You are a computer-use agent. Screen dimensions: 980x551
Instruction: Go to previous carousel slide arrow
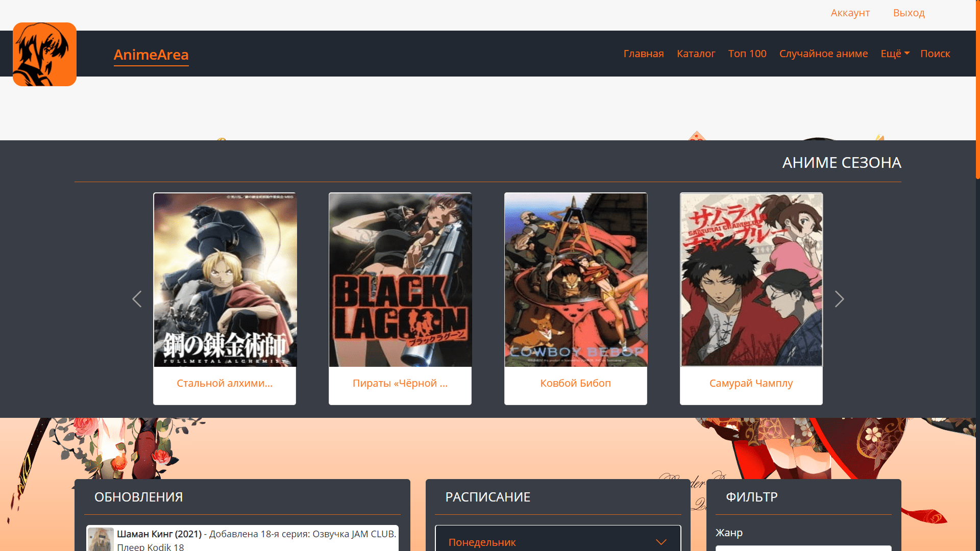137,299
